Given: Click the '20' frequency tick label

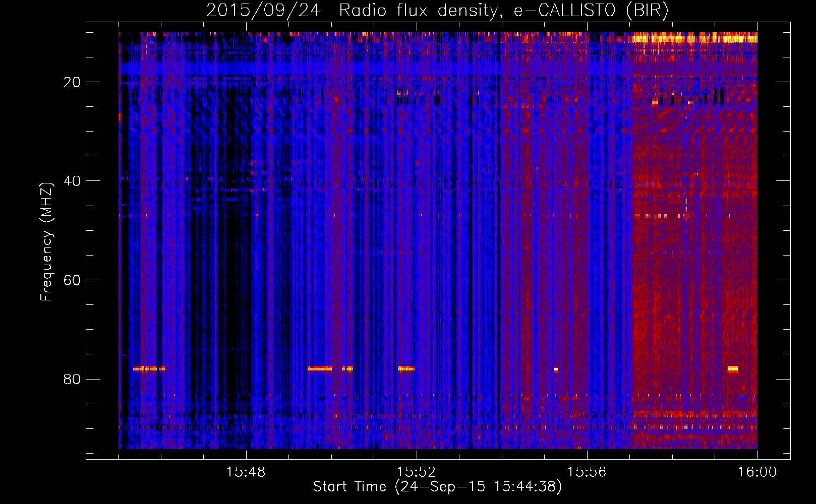Looking at the screenshot, I should pos(73,82).
